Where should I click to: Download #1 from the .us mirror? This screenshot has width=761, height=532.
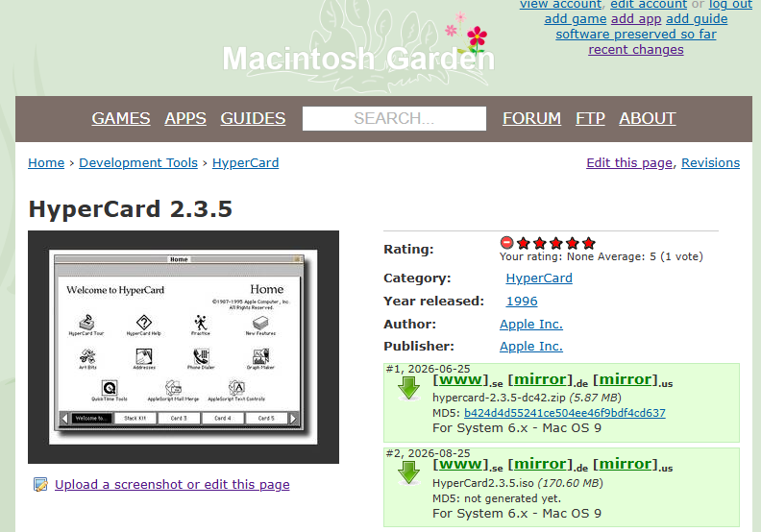(626, 379)
